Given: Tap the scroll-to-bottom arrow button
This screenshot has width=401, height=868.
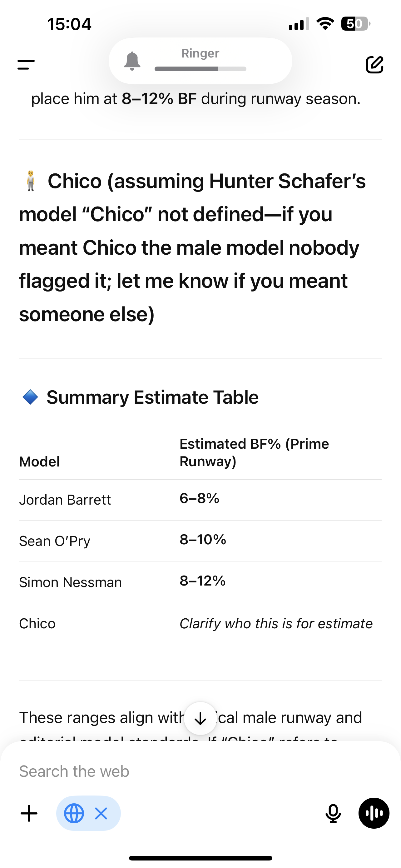Looking at the screenshot, I should 200,718.
